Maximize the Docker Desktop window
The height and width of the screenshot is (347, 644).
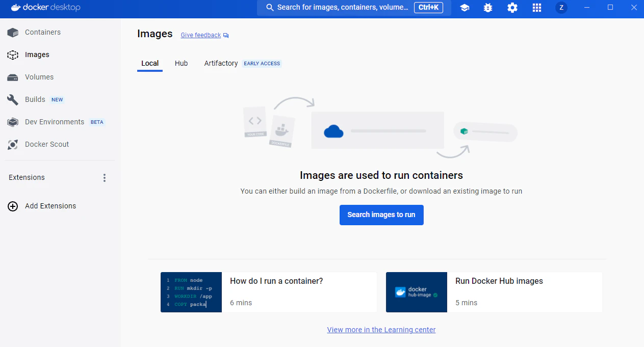[610, 8]
